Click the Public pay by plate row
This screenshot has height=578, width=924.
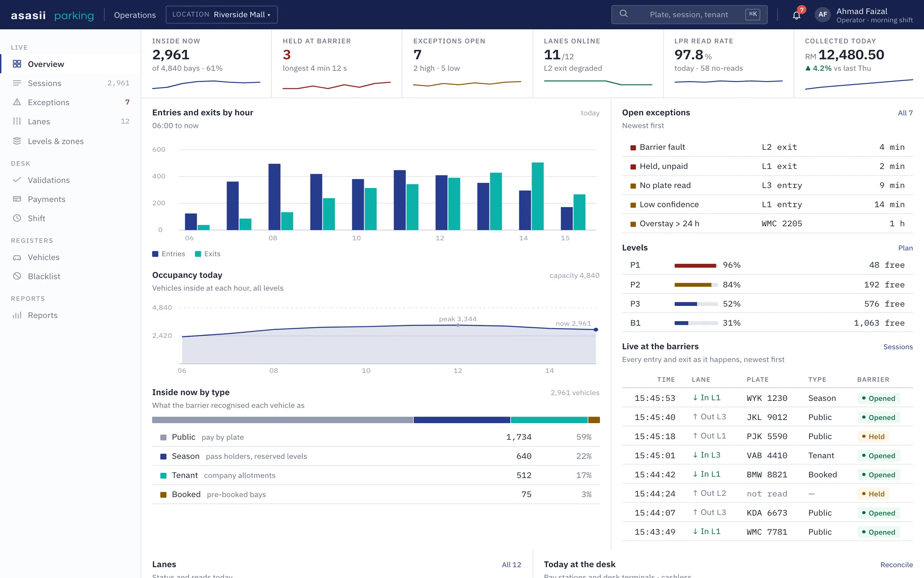point(376,437)
